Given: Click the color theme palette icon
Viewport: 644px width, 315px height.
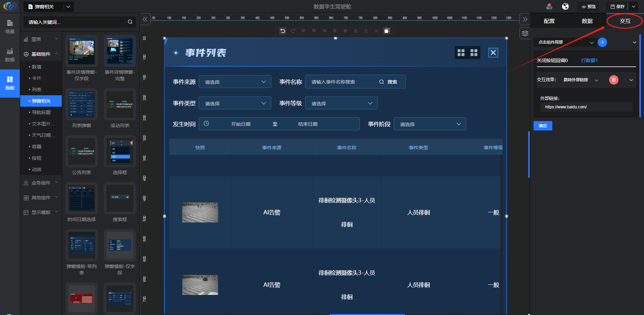Looking at the screenshot, I should coord(549,6).
